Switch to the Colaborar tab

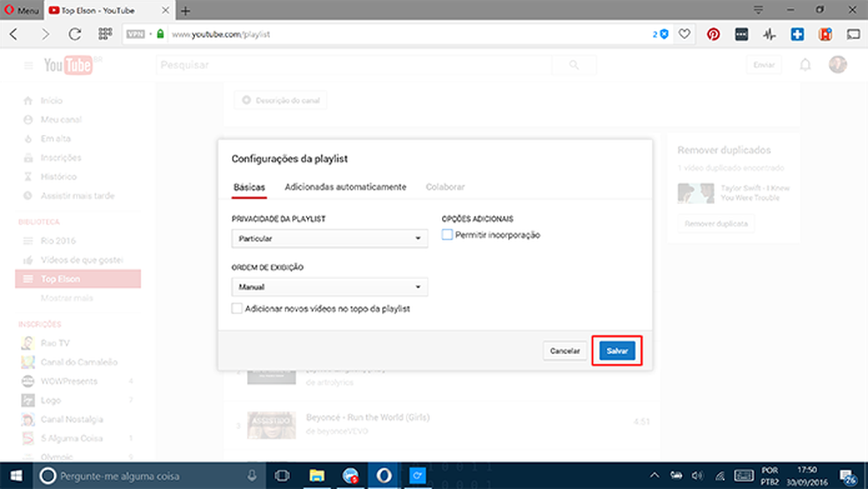(x=445, y=187)
